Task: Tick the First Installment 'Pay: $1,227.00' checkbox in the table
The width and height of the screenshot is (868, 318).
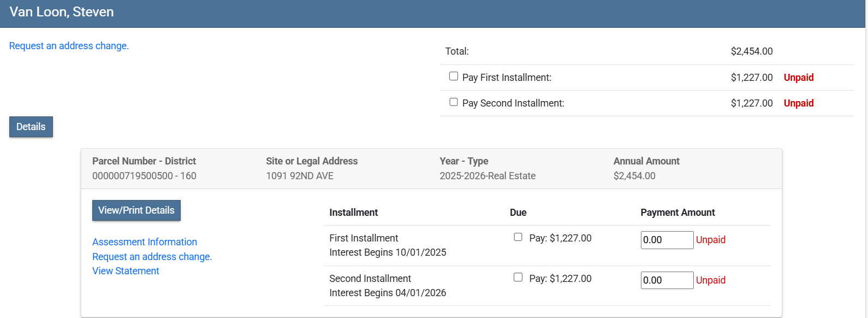Action: point(518,237)
